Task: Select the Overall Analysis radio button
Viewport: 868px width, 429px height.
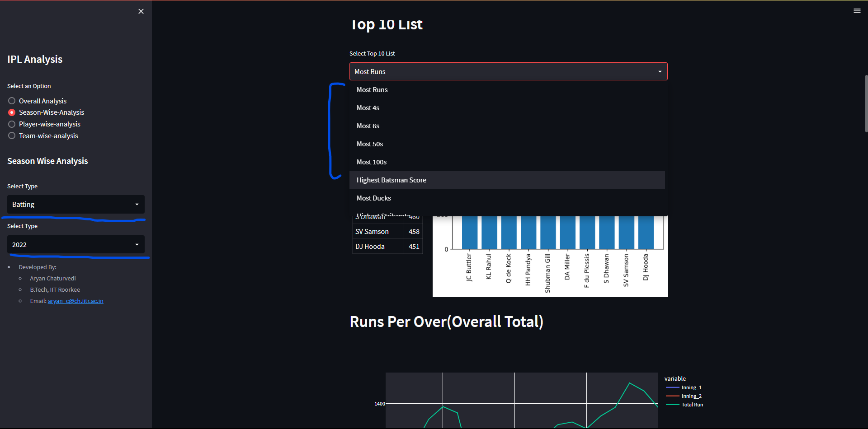Action: coord(11,100)
